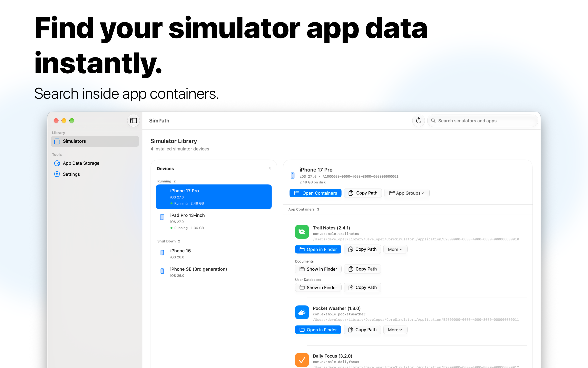The width and height of the screenshot is (588, 368).
Task: Open the More menu for Trail Notes
Action: [395, 249]
